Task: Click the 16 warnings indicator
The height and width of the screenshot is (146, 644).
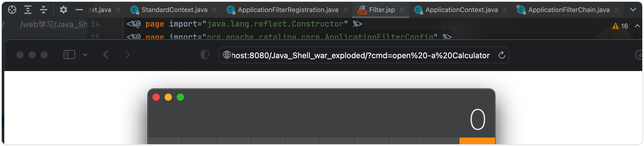Action: coord(620,26)
